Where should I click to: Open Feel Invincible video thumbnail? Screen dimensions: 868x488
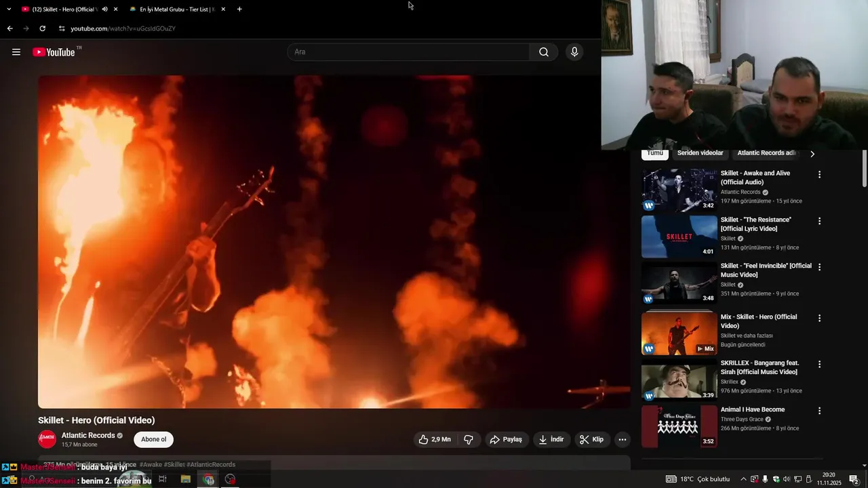pyautogui.click(x=679, y=283)
